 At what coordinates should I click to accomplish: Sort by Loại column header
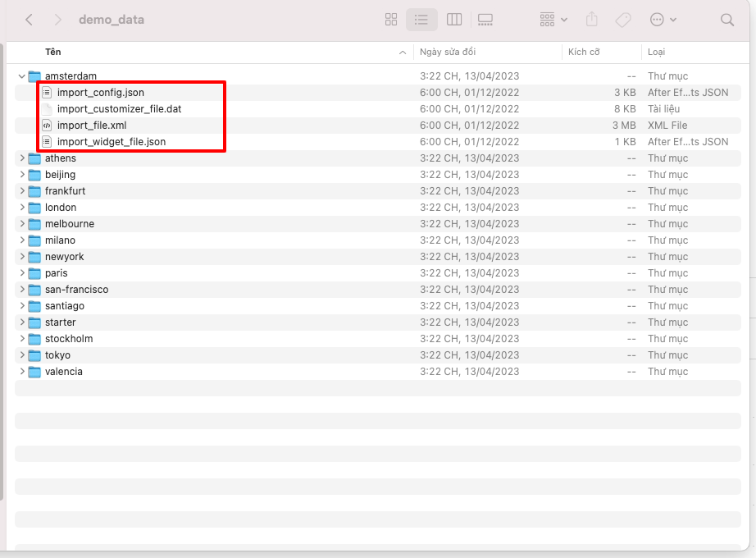[656, 53]
